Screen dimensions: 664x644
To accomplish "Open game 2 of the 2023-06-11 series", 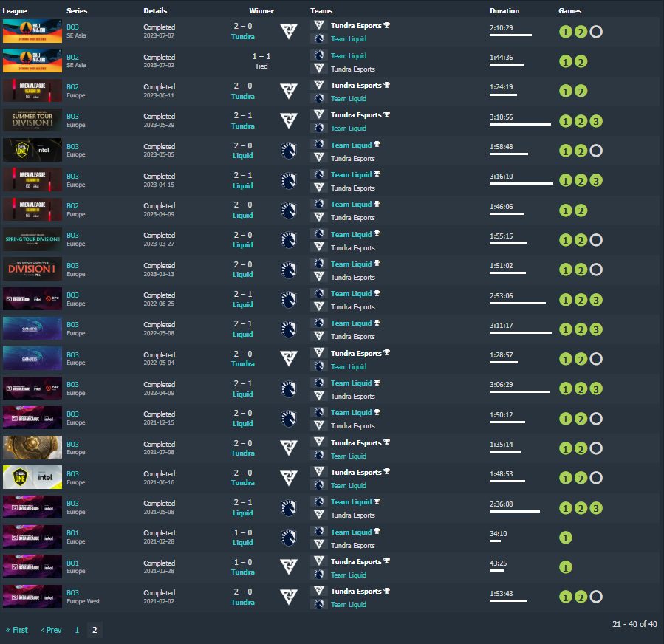I will pos(581,92).
